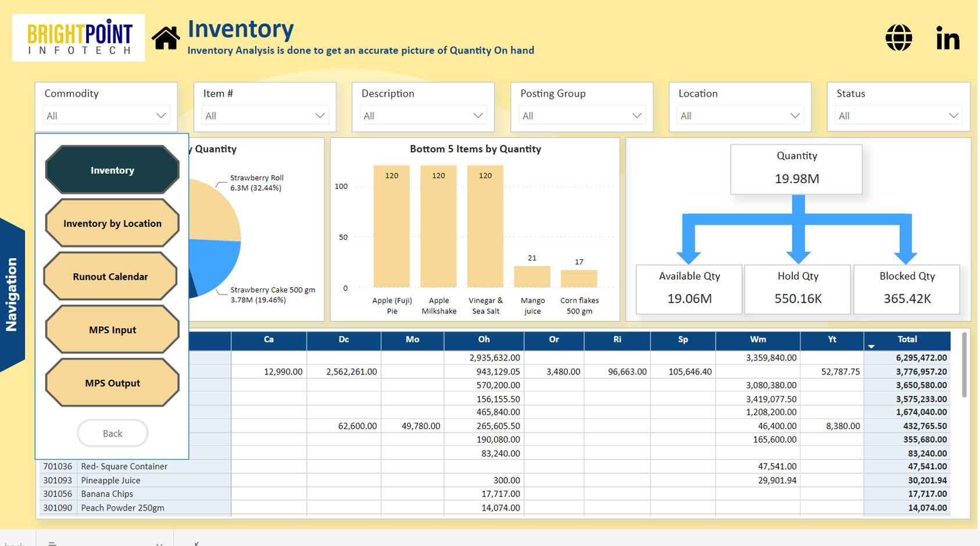
Task: Open the Runout Calendar page
Action: pos(110,277)
